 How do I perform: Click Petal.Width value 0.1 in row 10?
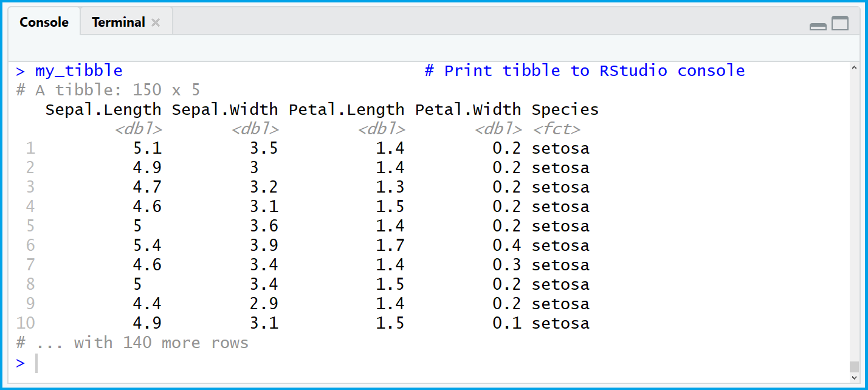coord(507,323)
